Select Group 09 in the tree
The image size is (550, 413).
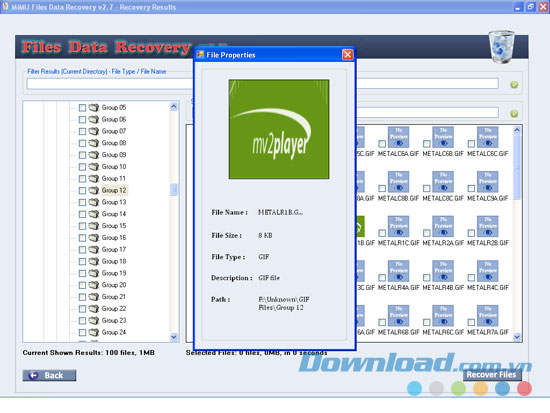click(x=114, y=155)
